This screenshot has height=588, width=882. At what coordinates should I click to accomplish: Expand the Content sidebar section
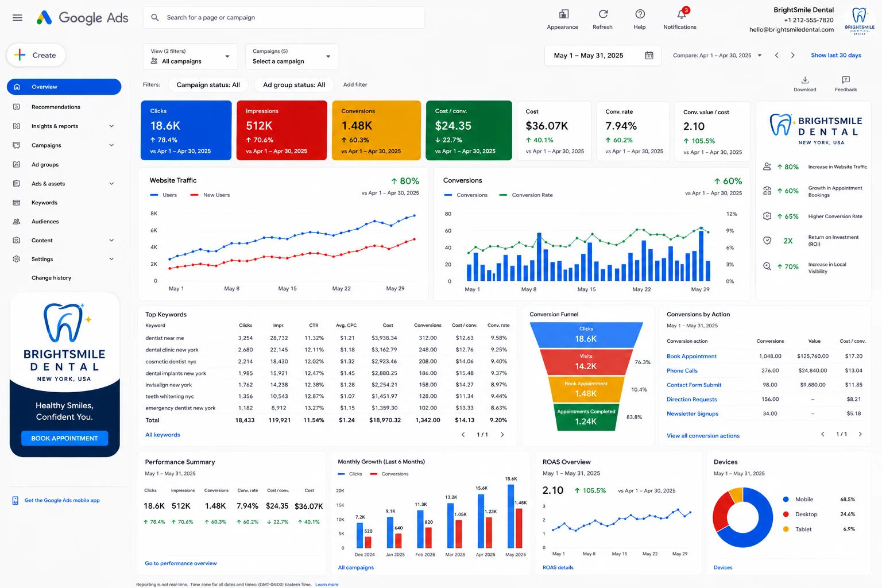111,240
